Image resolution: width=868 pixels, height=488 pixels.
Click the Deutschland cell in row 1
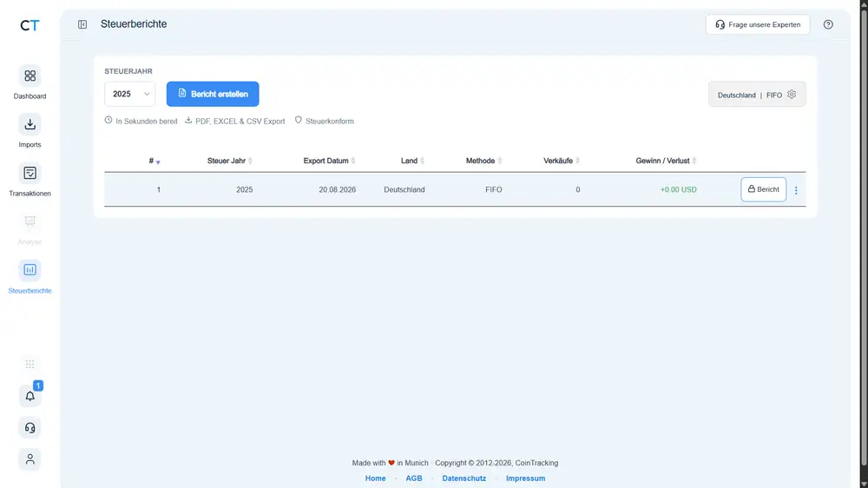[404, 189]
